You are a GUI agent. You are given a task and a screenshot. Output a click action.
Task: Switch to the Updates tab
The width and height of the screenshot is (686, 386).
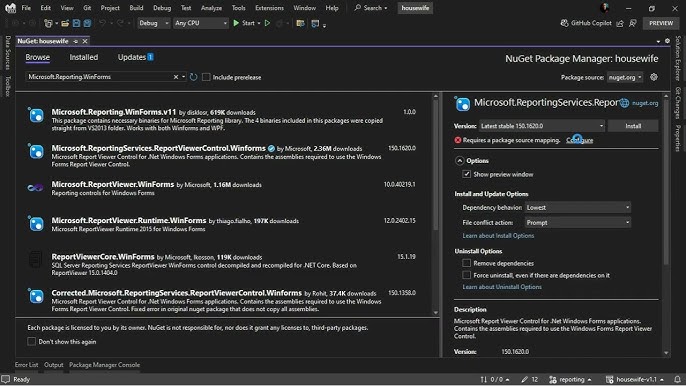(x=135, y=57)
